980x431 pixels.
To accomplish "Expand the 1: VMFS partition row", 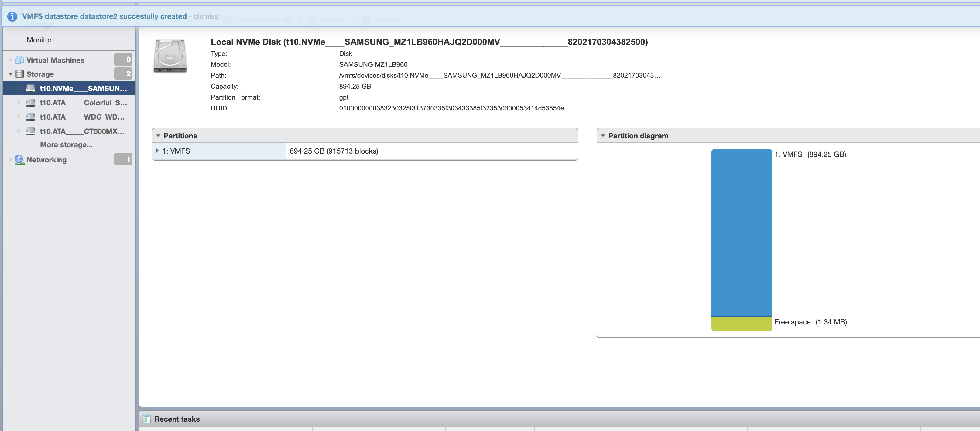I will pyautogui.click(x=157, y=151).
